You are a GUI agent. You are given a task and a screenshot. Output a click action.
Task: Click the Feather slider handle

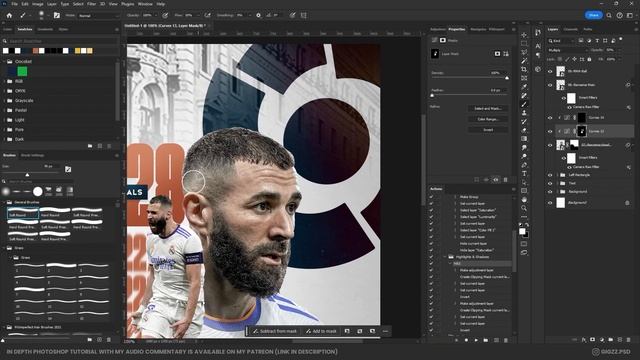pos(432,96)
